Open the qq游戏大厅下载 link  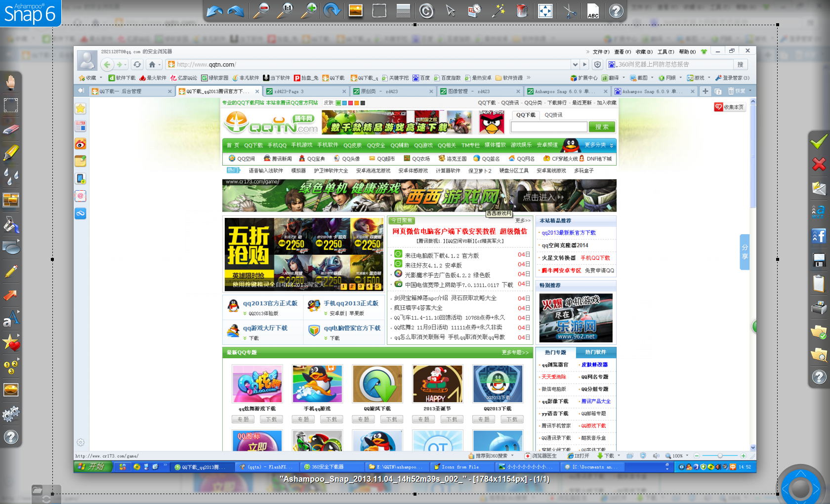(x=265, y=328)
